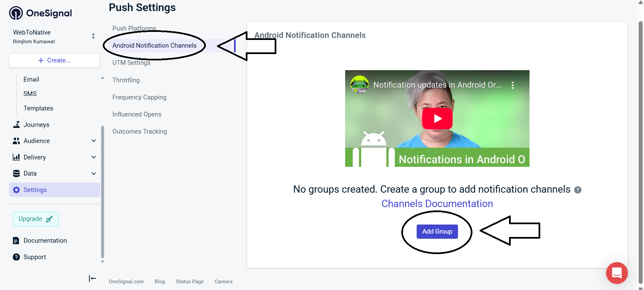Go to Frequency Capping settings
The height and width of the screenshot is (290, 644).
[139, 97]
